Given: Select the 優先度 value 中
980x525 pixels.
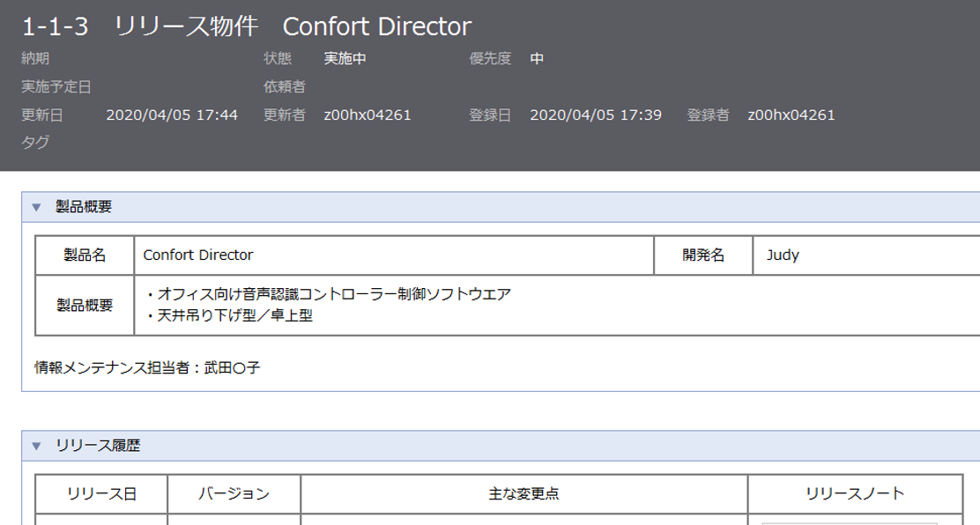Looking at the screenshot, I should pyautogui.click(x=537, y=59).
